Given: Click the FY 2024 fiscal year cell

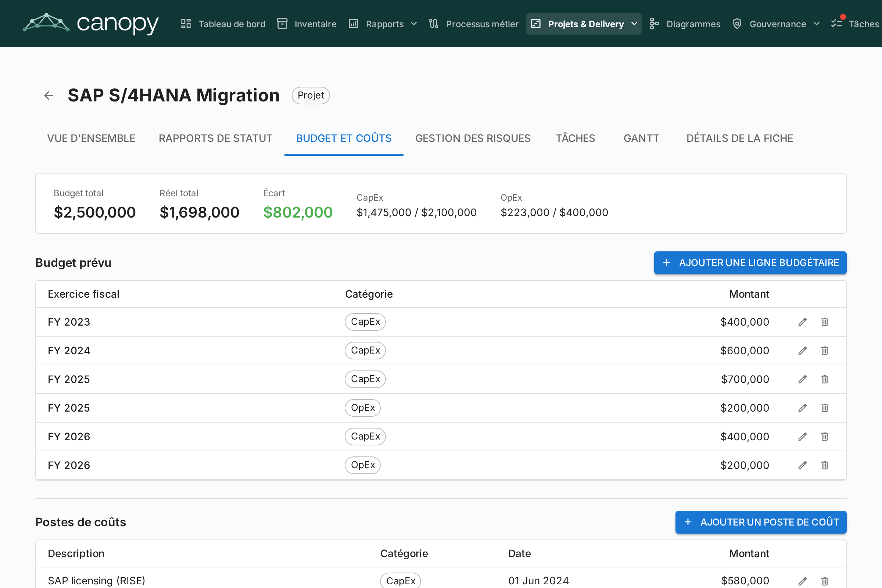Looking at the screenshot, I should (x=69, y=351).
